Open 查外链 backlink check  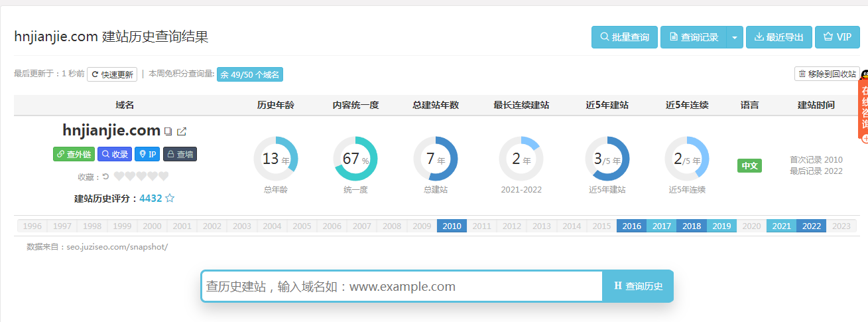(74, 154)
